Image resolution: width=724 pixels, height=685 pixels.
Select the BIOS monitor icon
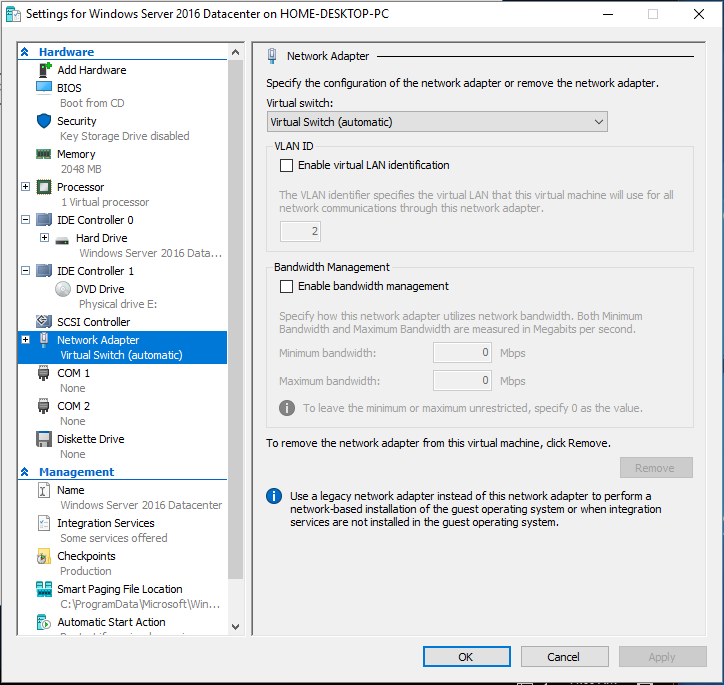tap(44, 88)
